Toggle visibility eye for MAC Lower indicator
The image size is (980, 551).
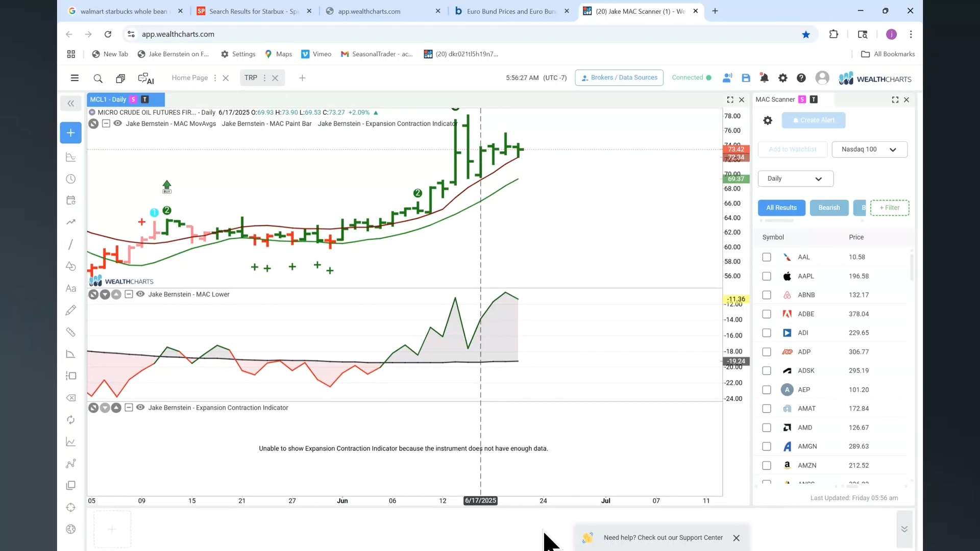(x=140, y=294)
